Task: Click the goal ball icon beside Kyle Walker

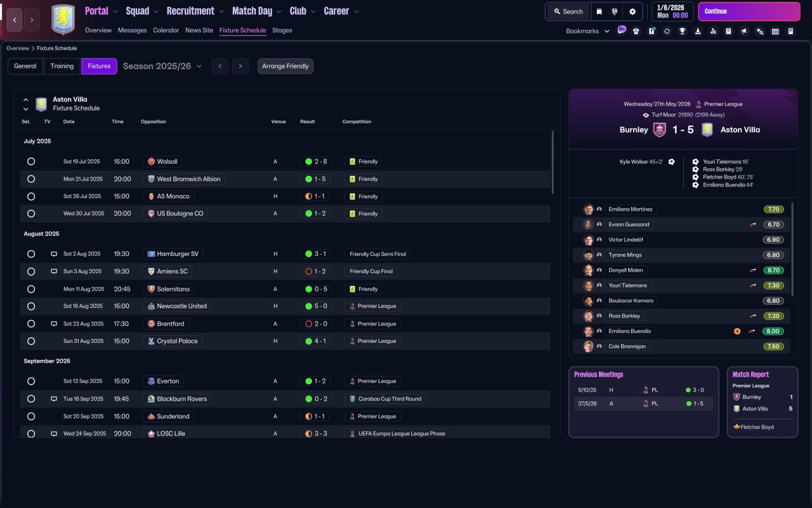Action: (x=671, y=162)
